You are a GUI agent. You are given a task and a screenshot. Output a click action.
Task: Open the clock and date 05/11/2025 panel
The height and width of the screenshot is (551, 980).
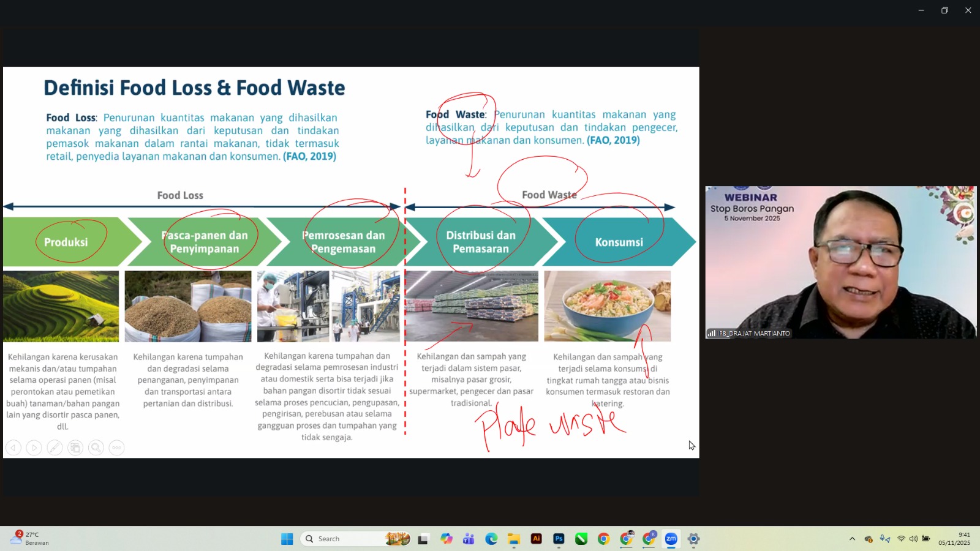[954, 539]
